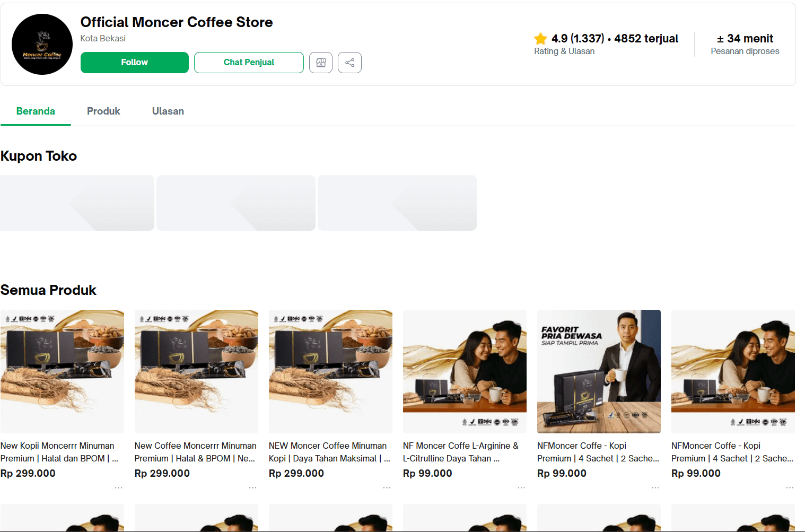The height and width of the screenshot is (532, 805).
Task: Click the 4.9 (1.337) rating score
Action: tap(577, 39)
